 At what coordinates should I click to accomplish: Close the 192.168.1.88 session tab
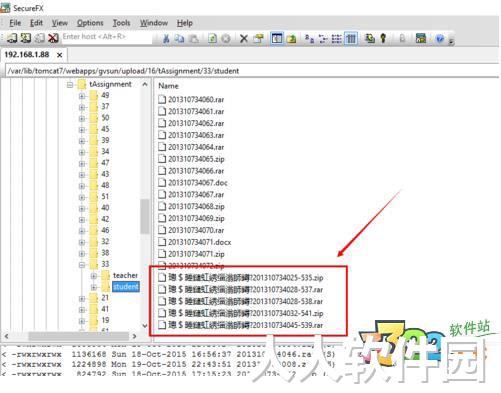click(59, 55)
